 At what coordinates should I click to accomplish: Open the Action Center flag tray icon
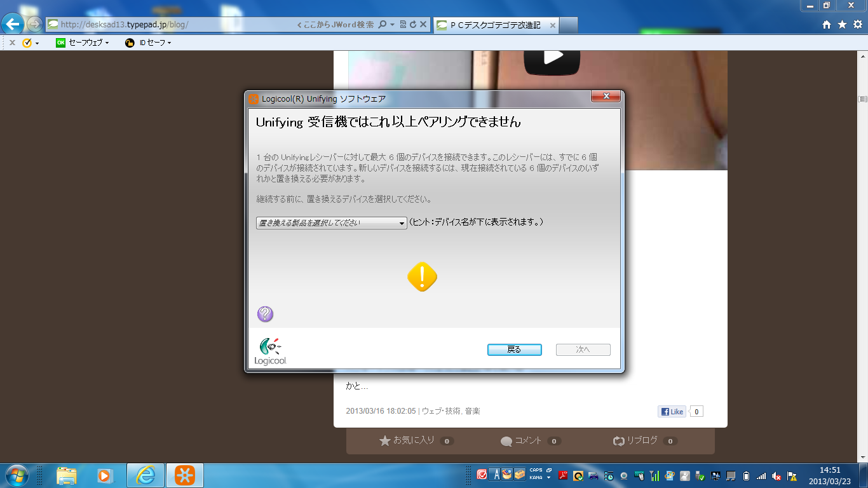point(792,475)
